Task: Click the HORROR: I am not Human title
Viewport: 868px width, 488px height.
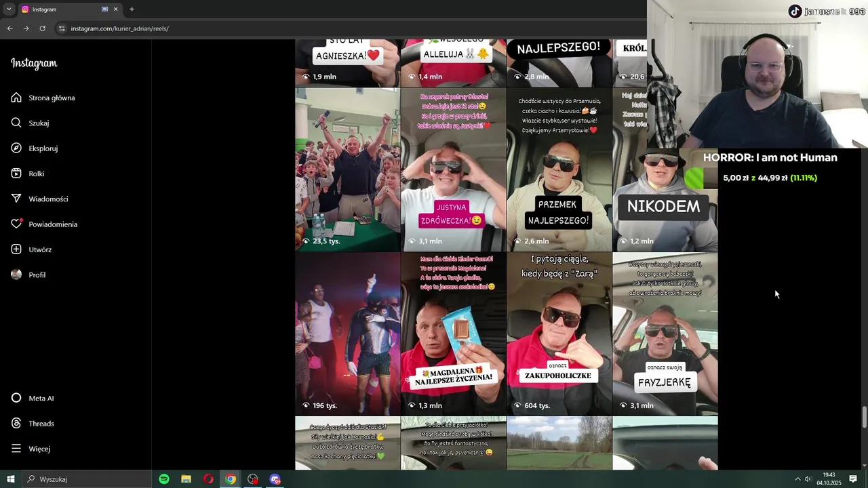Action: tap(770, 158)
